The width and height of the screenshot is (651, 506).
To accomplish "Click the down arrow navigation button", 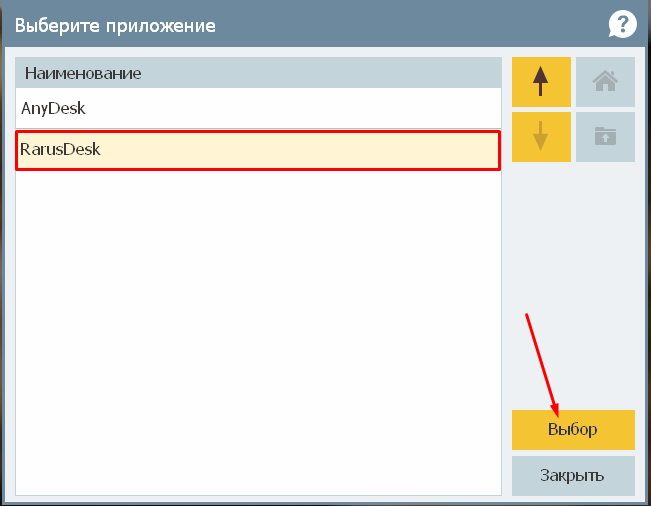I will (541, 137).
